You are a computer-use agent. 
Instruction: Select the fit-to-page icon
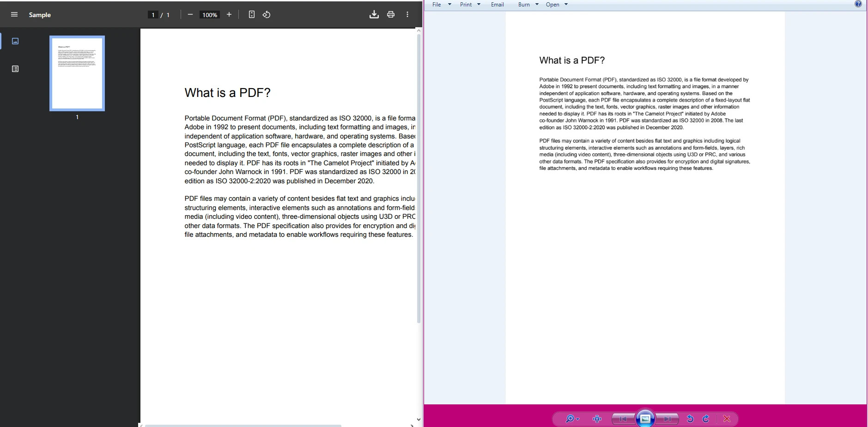pyautogui.click(x=251, y=14)
